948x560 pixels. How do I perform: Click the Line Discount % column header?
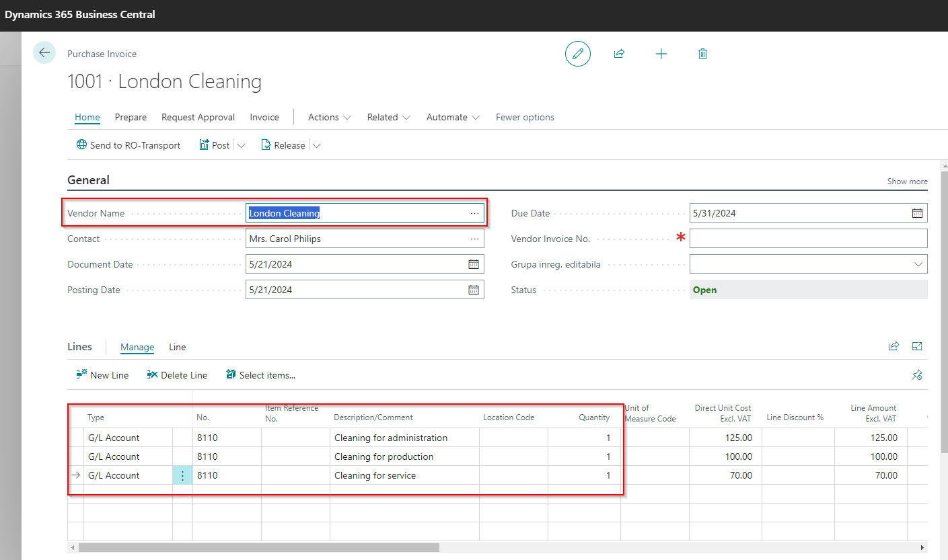[795, 417]
